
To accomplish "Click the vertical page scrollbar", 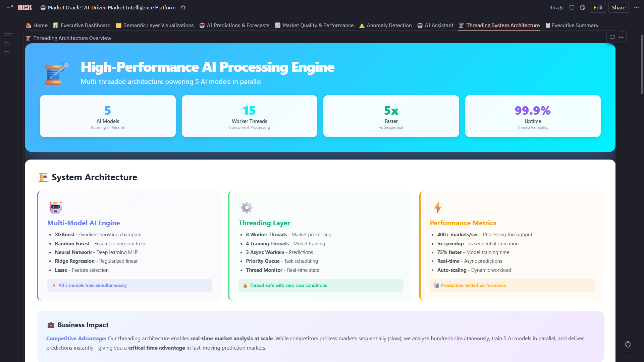I will 642,64.
